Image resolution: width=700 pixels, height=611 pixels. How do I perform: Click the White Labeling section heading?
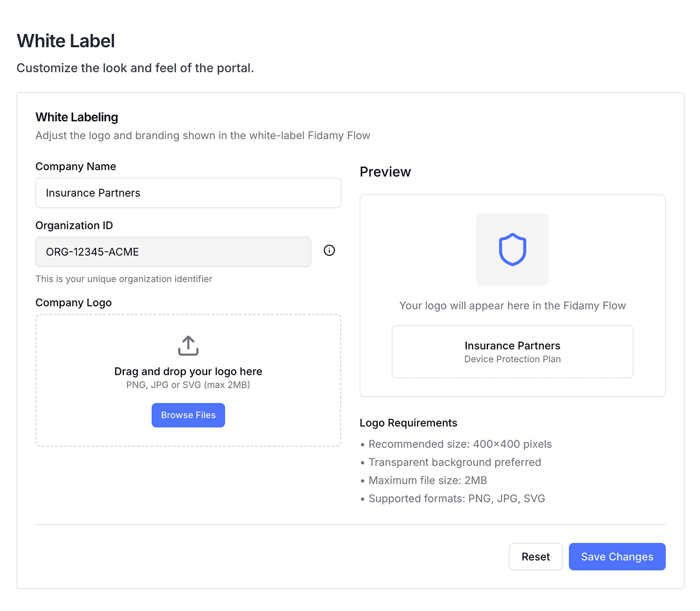pos(77,117)
